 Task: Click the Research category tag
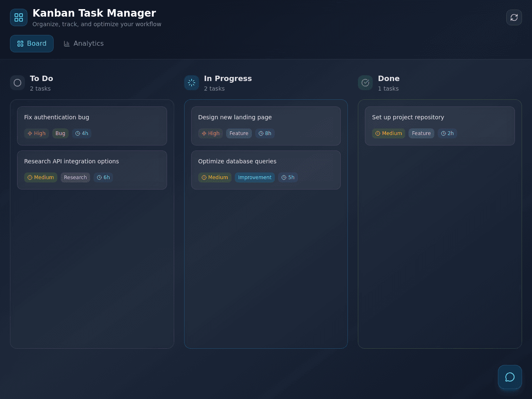coord(75,177)
